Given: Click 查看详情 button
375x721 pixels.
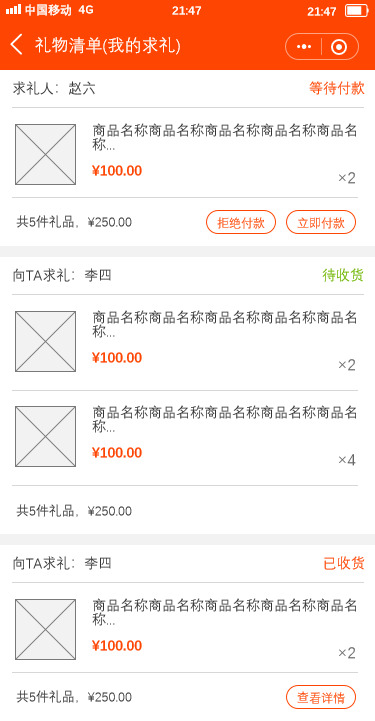Looking at the screenshot, I should coord(321,698).
